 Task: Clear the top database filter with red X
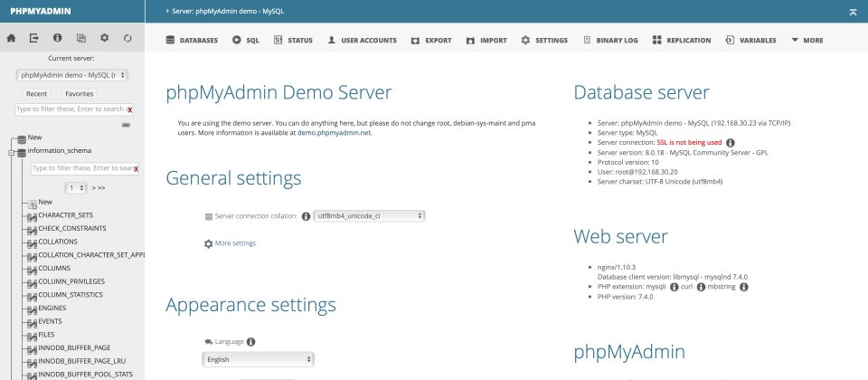(x=129, y=110)
